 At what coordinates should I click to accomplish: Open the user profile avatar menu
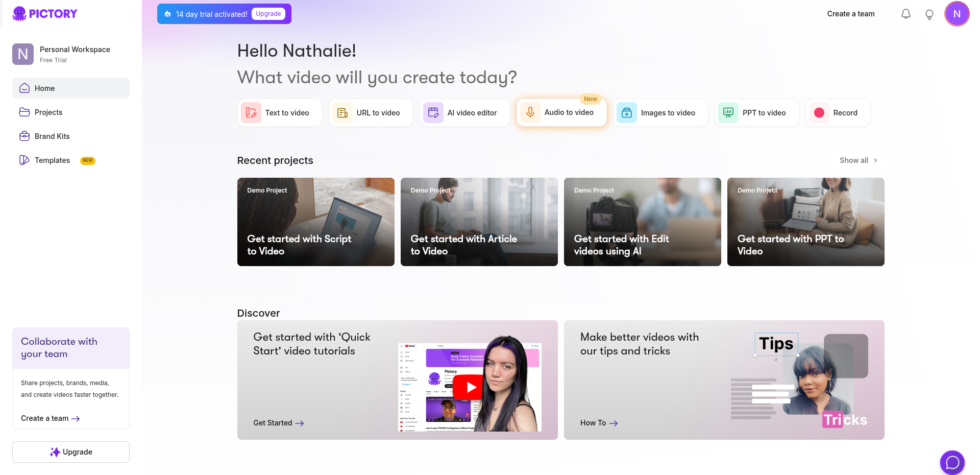coord(957,14)
